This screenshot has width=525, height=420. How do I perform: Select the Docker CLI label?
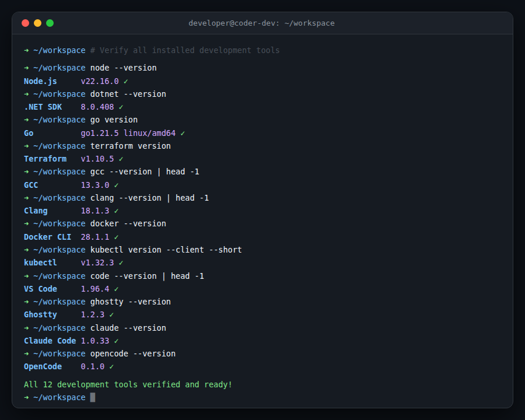[48, 237]
